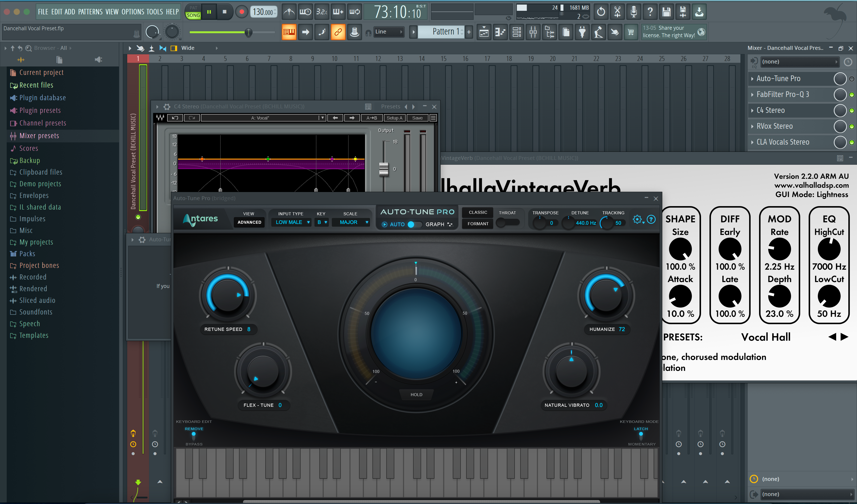Open the TOOLS menu

click(x=154, y=12)
